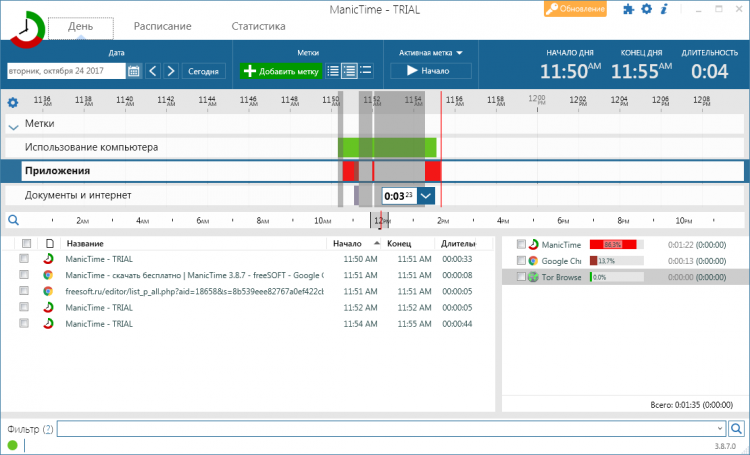The image size is (750, 455).
Task: Collapse the Метки timeline section
Action: tap(13, 127)
